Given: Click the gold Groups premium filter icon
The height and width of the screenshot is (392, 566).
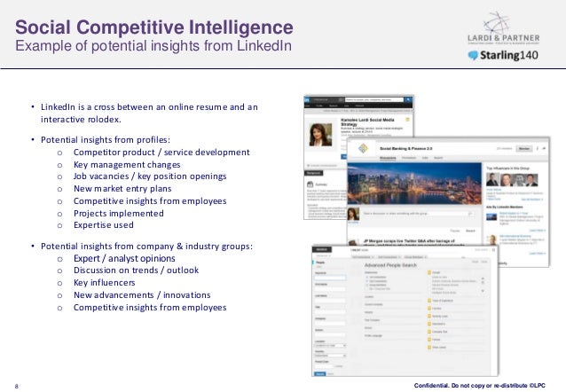Looking at the screenshot, I should (x=429, y=272).
